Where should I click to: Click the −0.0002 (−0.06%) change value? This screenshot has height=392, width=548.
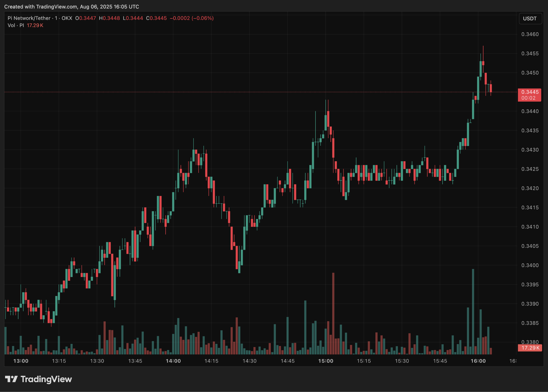(192, 18)
